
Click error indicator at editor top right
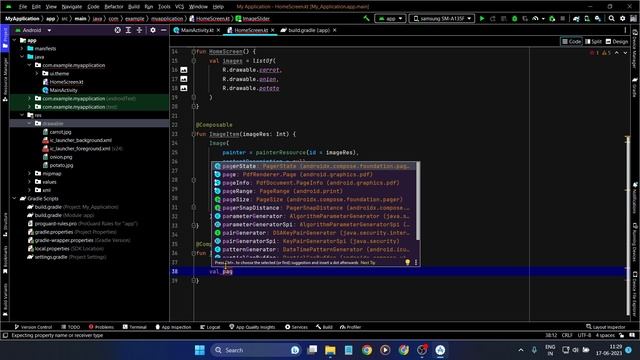pyautogui.click(x=594, y=53)
